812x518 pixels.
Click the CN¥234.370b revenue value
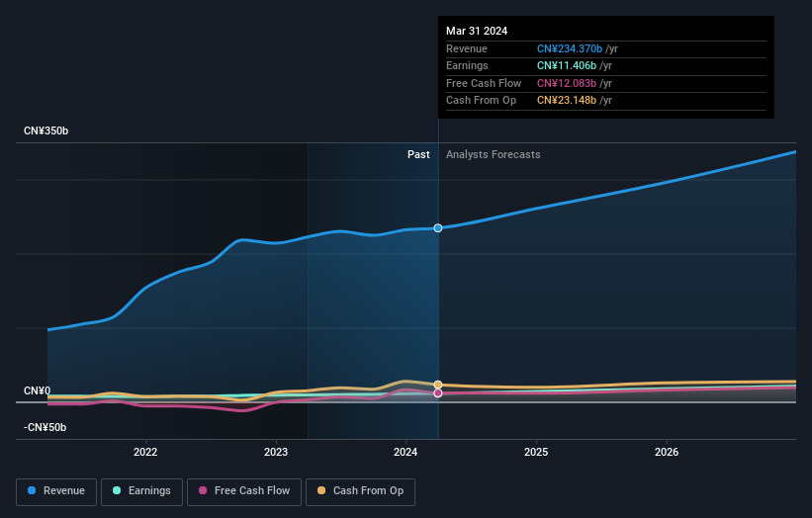[570, 48]
